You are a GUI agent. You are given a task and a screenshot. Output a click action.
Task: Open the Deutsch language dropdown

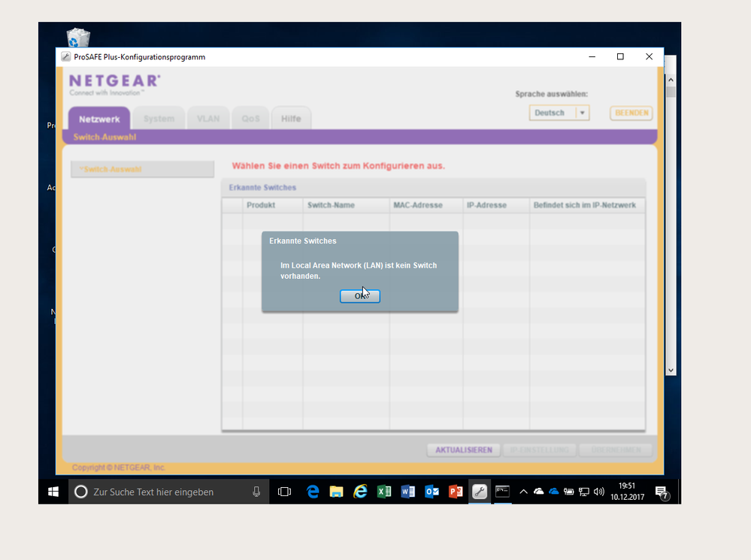(x=559, y=113)
